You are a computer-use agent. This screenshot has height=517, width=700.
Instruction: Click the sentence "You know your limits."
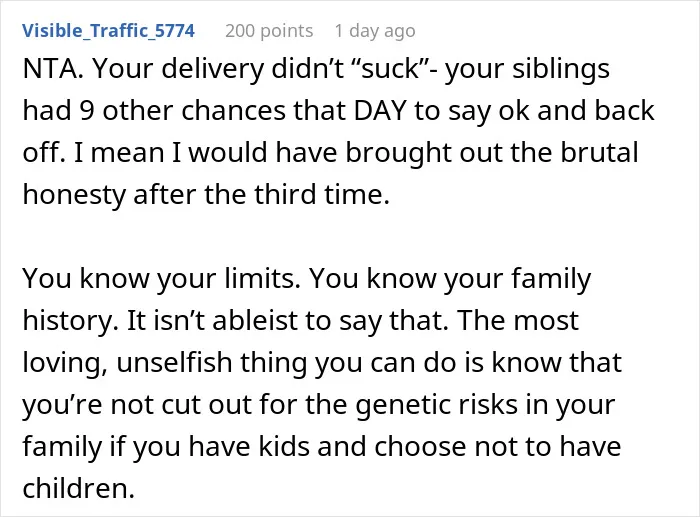click(161, 279)
